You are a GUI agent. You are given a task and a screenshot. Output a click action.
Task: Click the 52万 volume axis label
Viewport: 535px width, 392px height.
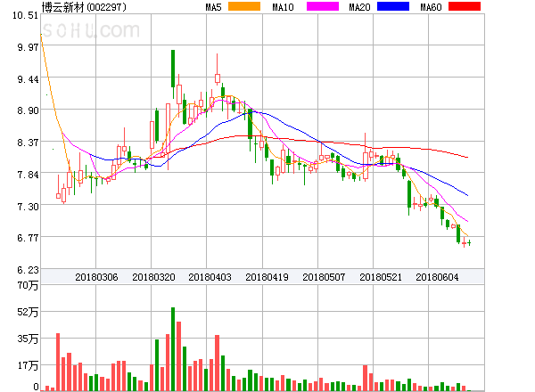[28, 312]
